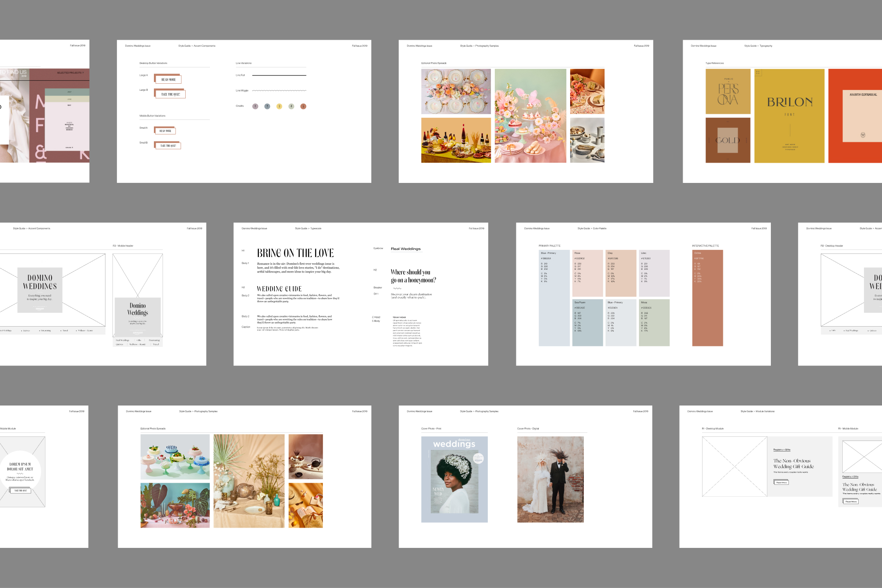Click the Large B 'TAKE THE QUIZ!' button
Image resolution: width=882 pixels, height=588 pixels.
tap(170, 94)
